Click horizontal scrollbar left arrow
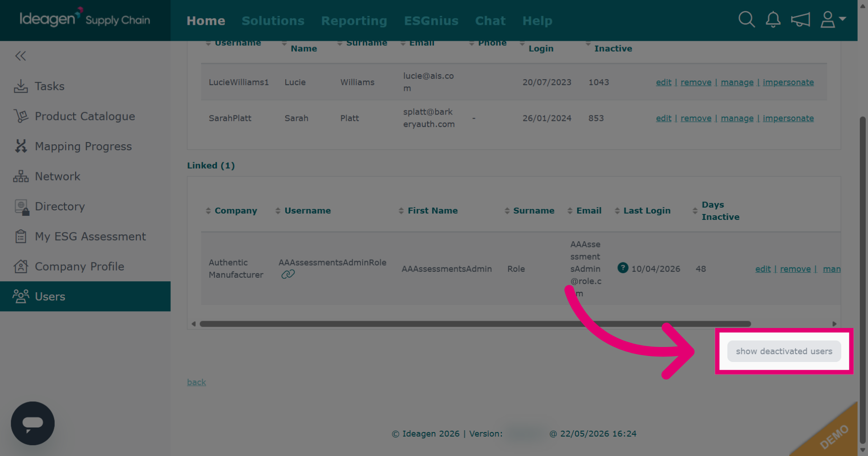Viewport: 868px width, 456px height. (x=193, y=324)
